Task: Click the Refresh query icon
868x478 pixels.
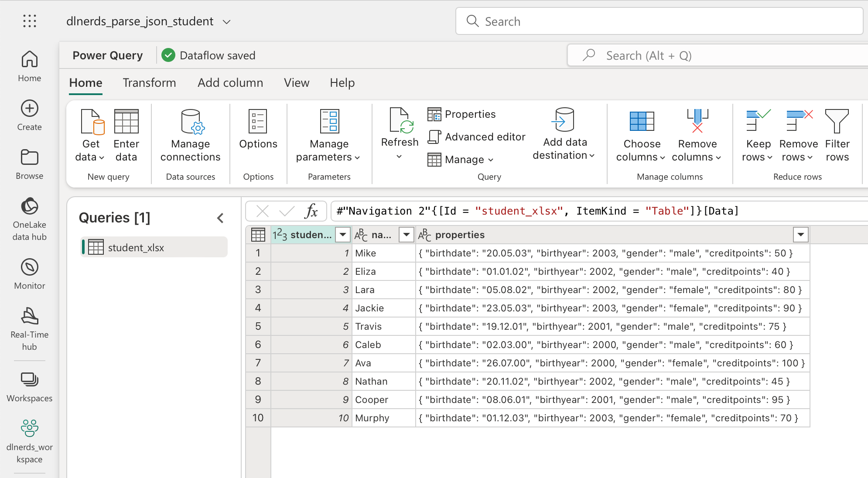Action: tap(400, 121)
